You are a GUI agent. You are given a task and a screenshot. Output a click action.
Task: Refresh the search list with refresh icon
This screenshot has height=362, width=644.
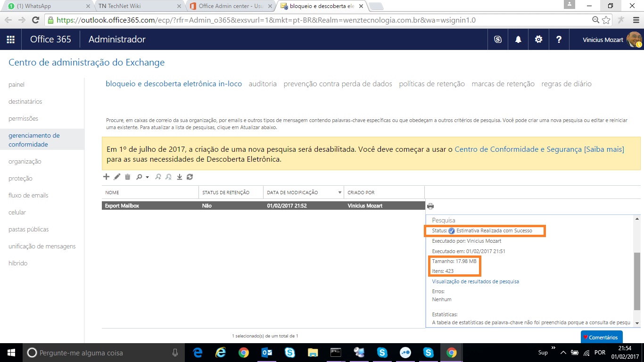click(x=190, y=177)
